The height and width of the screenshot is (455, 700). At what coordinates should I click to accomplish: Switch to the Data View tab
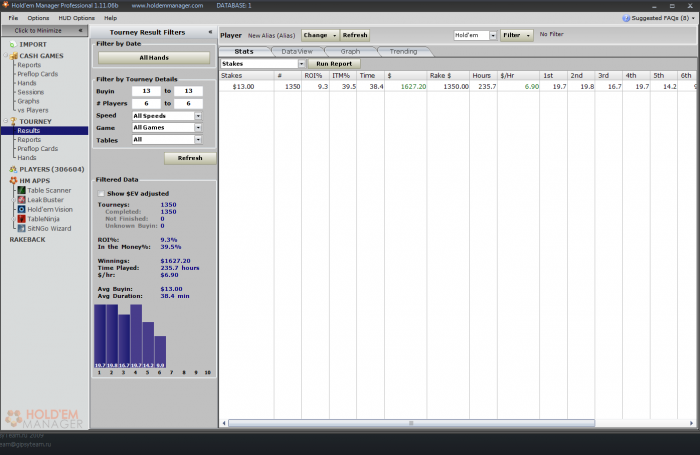[297, 52]
